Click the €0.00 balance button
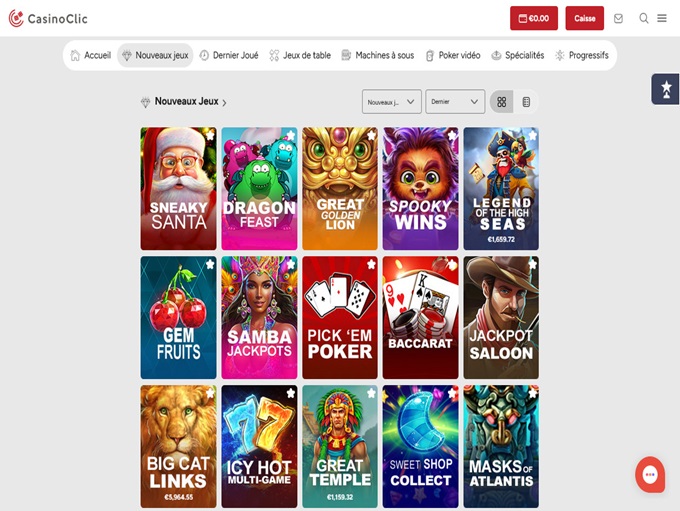This screenshot has width=680, height=511. coord(534,18)
